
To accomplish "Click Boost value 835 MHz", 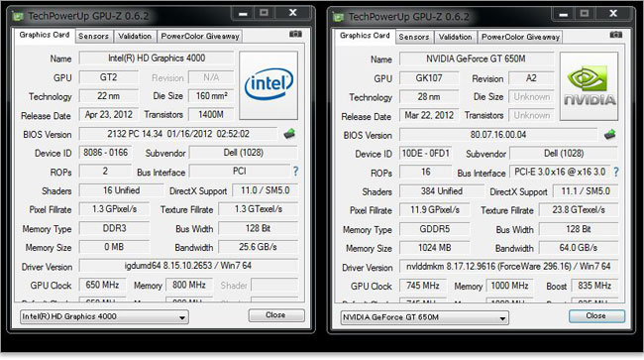I will point(594,286).
